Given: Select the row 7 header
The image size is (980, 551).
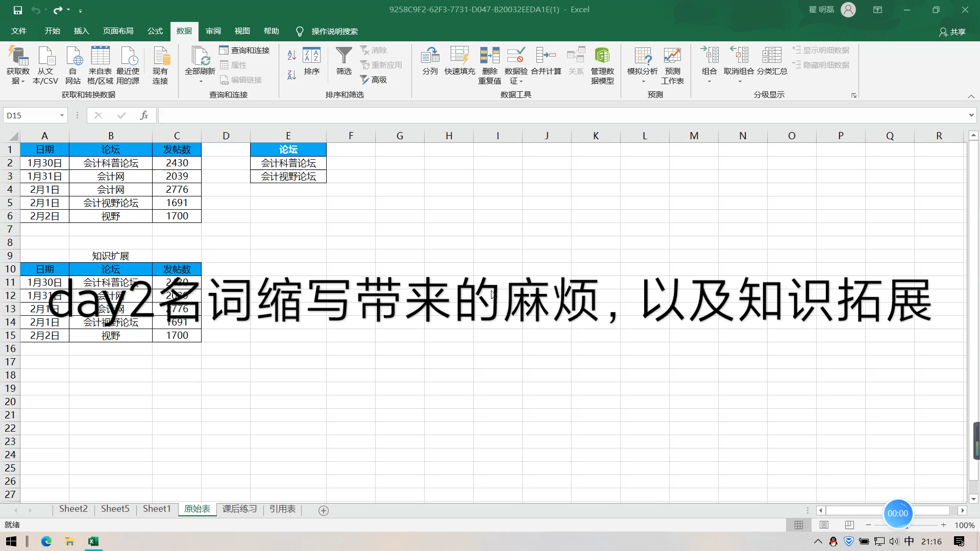Looking at the screenshot, I should (10, 229).
